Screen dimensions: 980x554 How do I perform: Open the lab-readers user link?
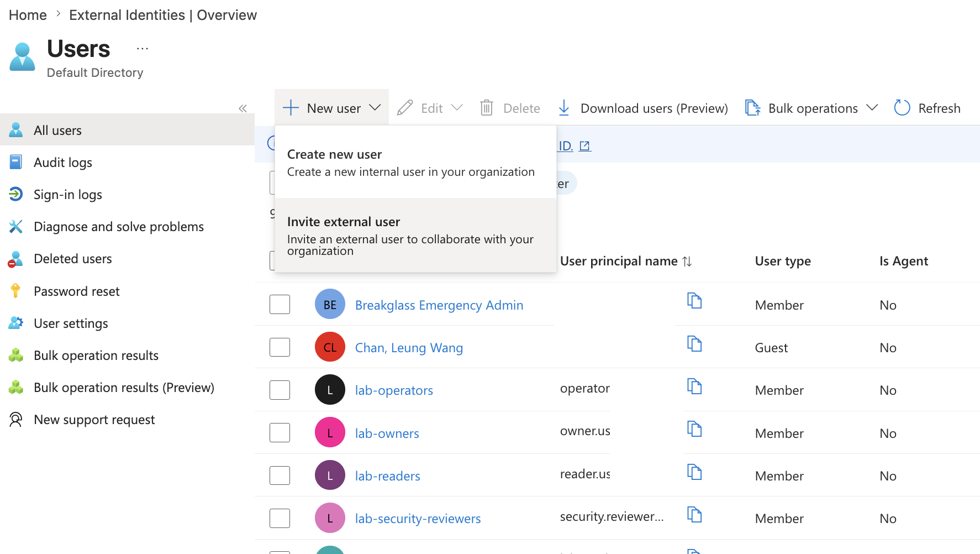pyautogui.click(x=388, y=476)
